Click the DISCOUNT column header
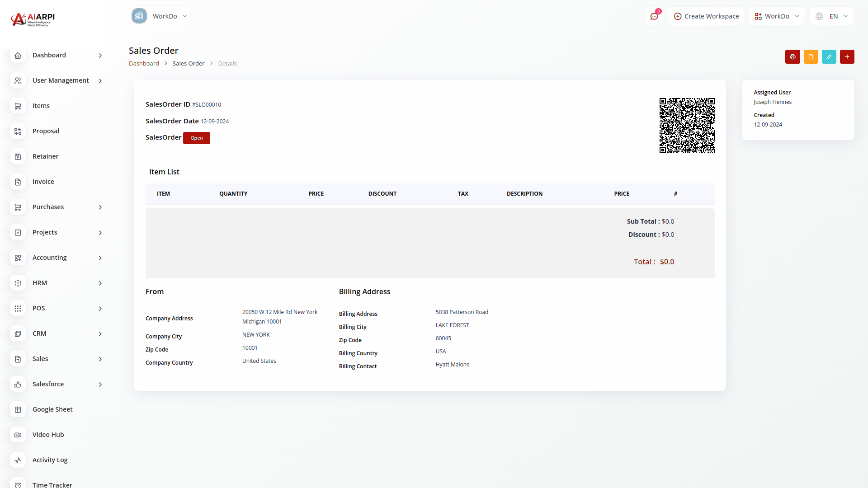Viewport: 868px width, 488px height. click(382, 194)
